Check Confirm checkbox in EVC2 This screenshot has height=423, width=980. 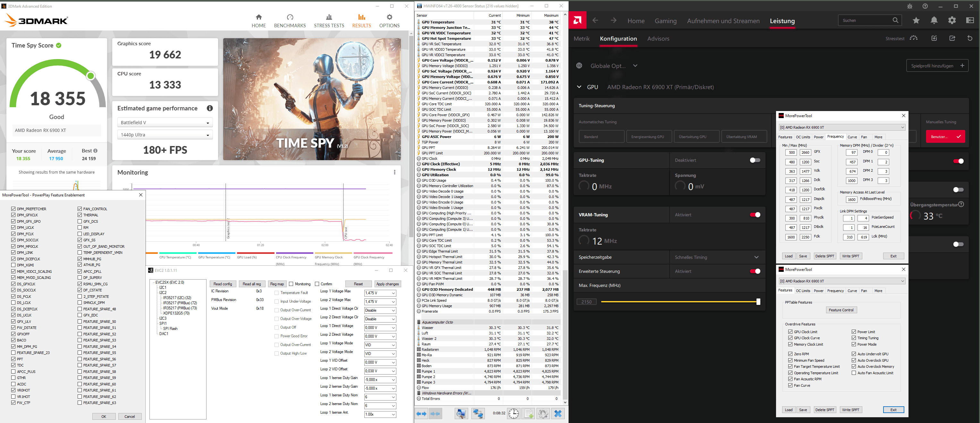point(317,284)
